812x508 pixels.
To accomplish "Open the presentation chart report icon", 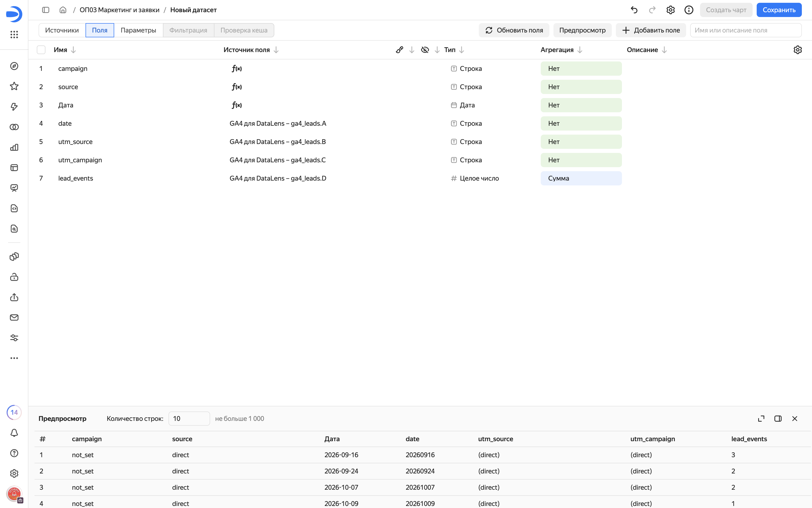I will 14,188.
